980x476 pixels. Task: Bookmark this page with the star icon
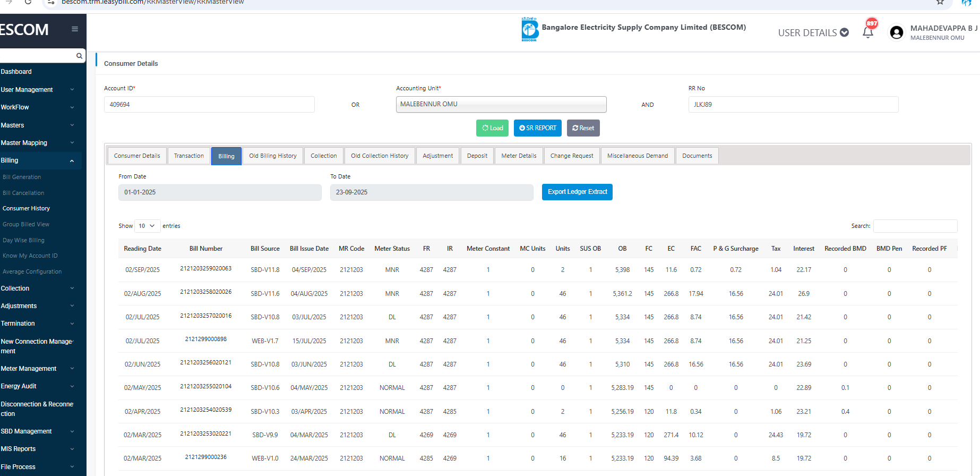(940, 2)
